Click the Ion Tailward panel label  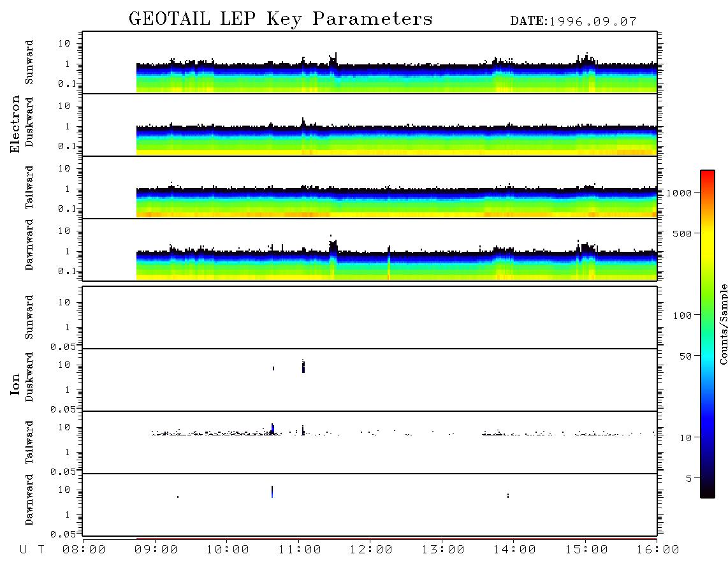click(x=29, y=442)
